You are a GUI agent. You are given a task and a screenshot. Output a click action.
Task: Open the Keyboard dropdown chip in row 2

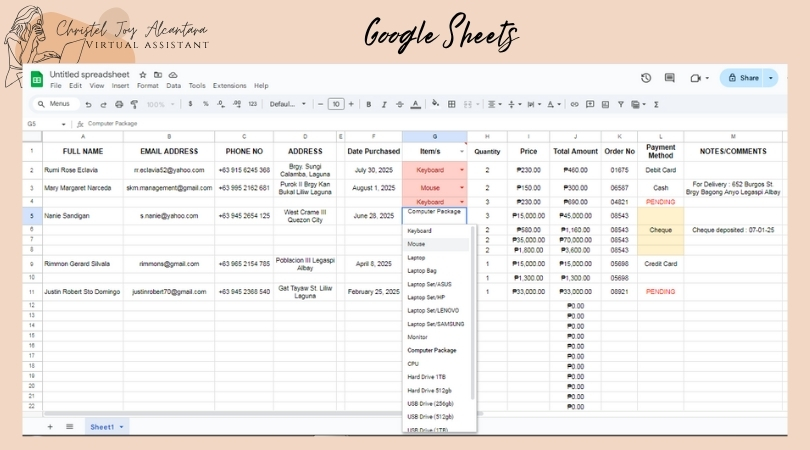click(434, 170)
